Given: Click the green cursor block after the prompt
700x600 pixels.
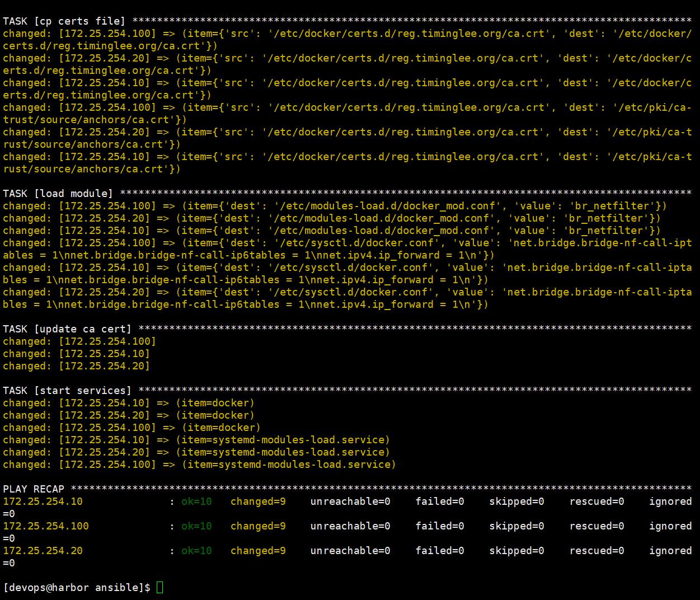Looking at the screenshot, I should coord(160,588).
